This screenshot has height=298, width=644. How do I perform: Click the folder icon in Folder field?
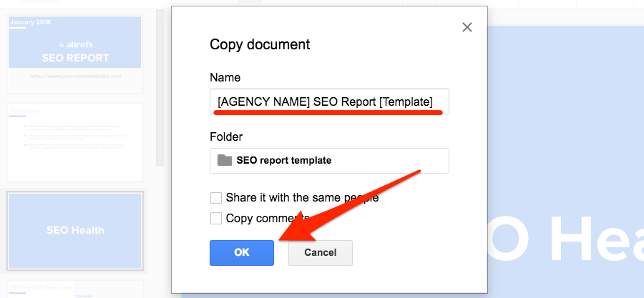tap(225, 160)
